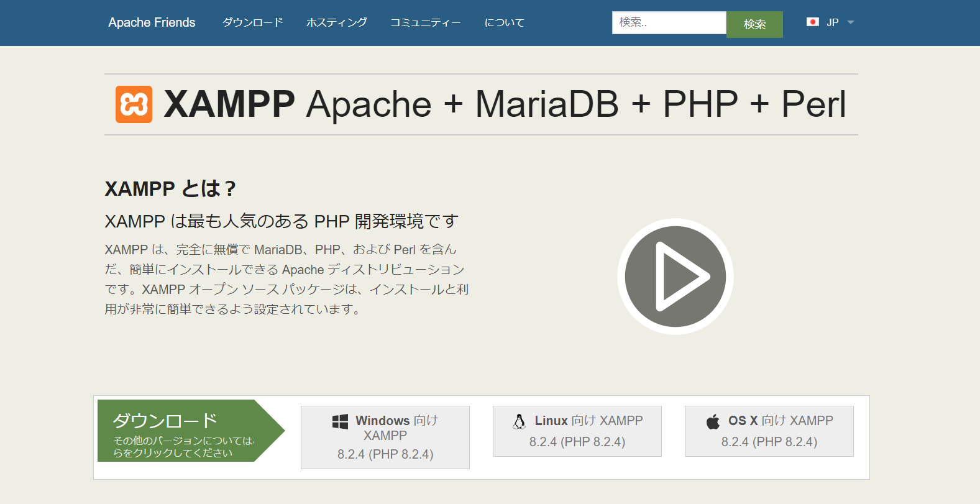
Task: Click the subtitle XAMPP は最も人気のある PHP 開発環境です
Action: [282, 221]
